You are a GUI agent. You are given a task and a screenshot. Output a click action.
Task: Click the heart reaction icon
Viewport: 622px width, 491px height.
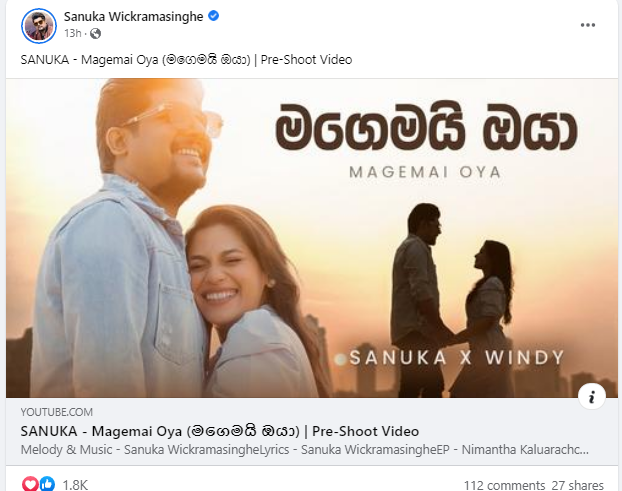pos(30,484)
